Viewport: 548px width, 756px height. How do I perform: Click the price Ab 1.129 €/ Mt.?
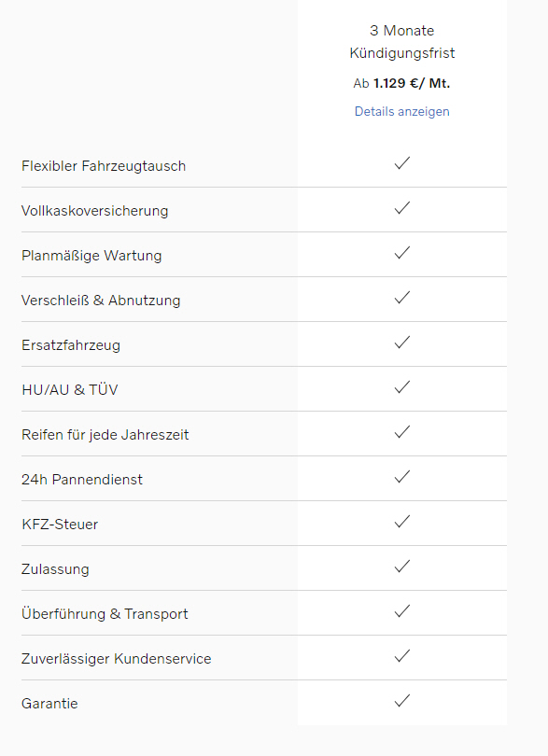pos(401,83)
